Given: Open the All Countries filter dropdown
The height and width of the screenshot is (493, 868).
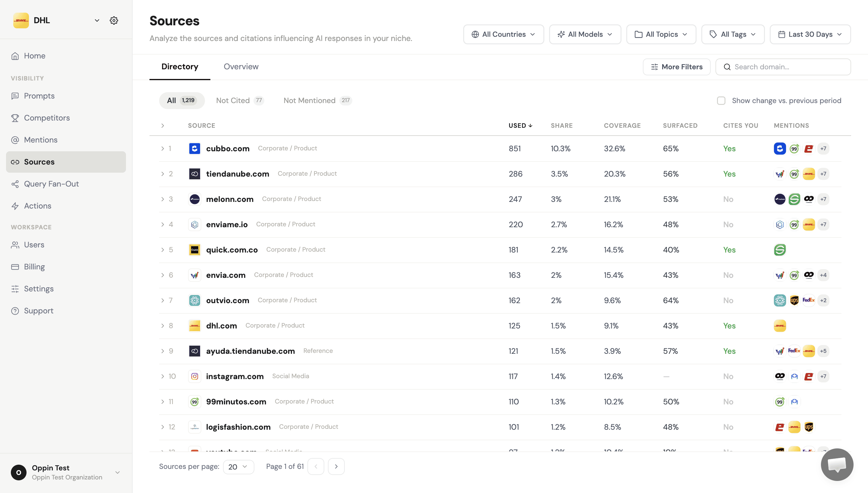Looking at the screenshot, I should tap(503, 34).
